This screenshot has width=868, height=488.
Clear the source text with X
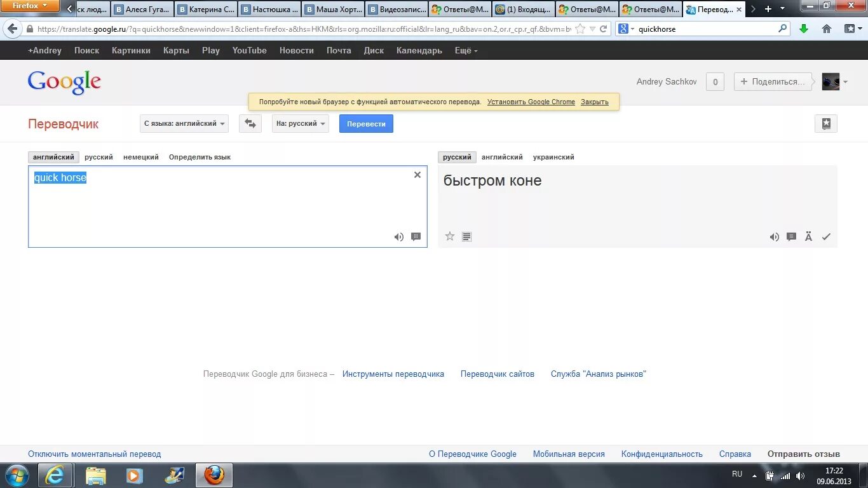tap(417, 175)
